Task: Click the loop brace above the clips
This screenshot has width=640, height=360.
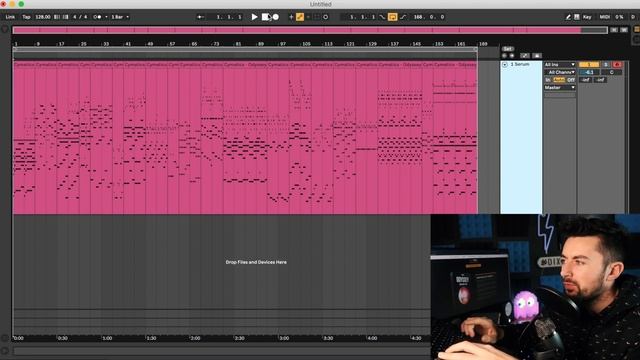Action: 245,49
